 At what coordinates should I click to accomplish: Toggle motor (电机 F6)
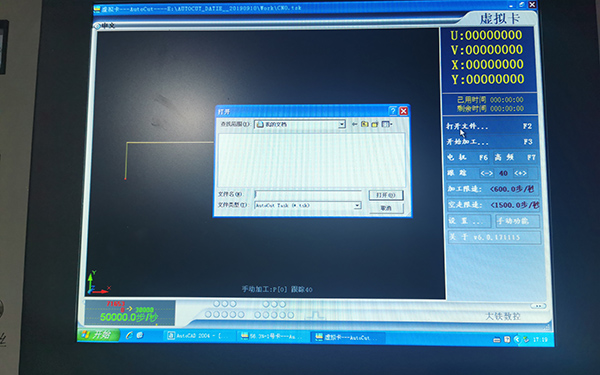point(468,157)
